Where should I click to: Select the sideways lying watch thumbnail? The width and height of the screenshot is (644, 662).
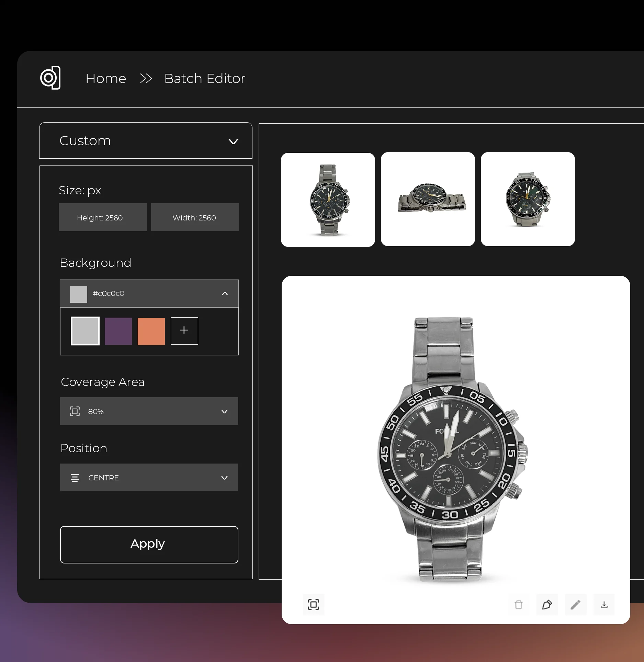tap(428, 199)
